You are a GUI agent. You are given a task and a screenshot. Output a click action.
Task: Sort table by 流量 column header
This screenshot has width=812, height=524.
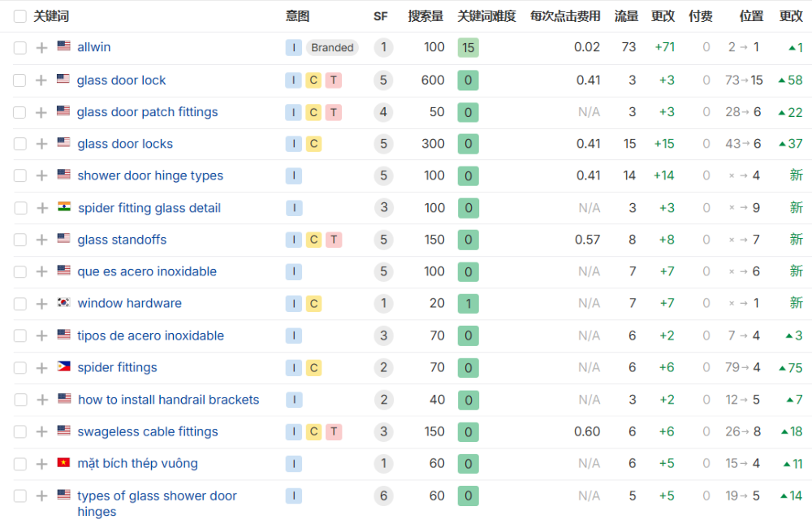626,16
